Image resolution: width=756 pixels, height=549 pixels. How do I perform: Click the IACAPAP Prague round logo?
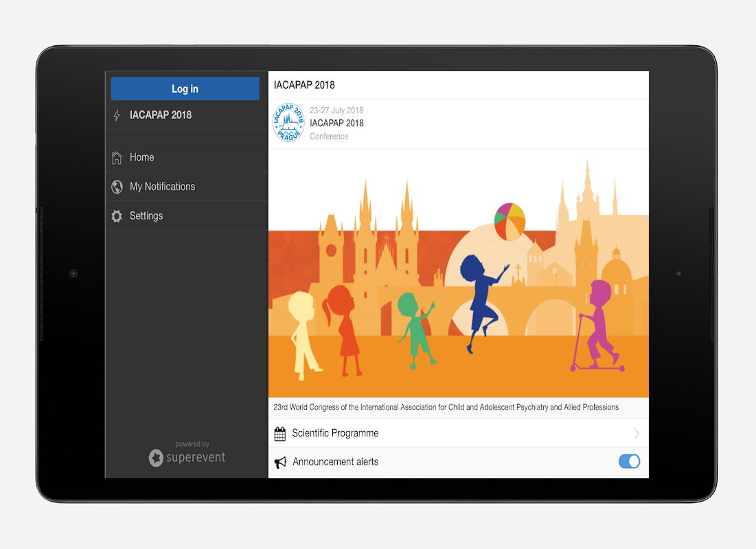click(288, 122)
